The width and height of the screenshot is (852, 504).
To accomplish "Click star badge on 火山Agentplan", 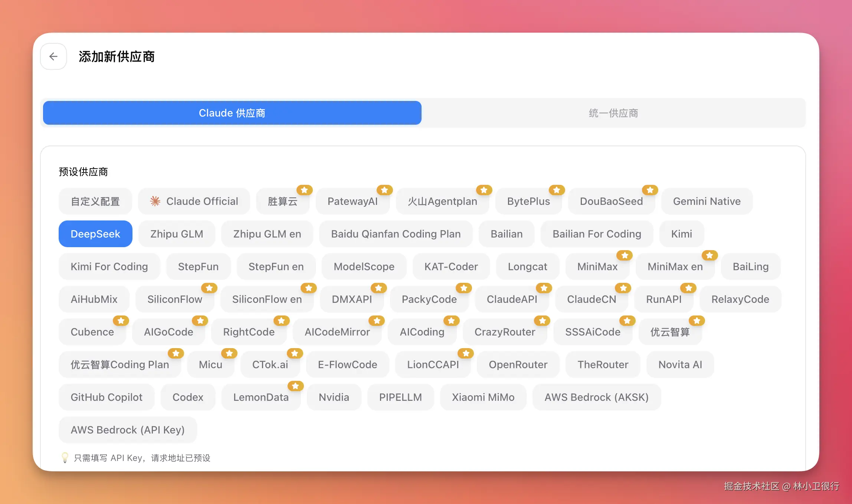I will pos(484,190).
